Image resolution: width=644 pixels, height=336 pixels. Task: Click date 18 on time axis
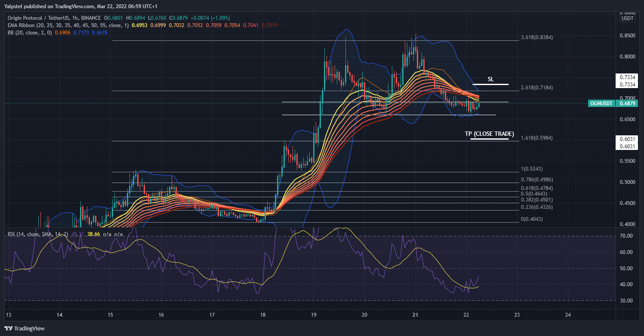click(x=263, y=315)
